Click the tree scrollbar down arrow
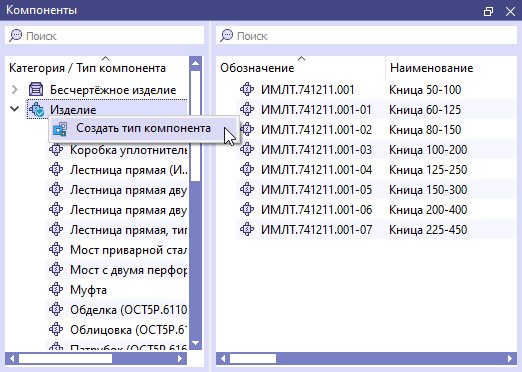 [195, 343]
